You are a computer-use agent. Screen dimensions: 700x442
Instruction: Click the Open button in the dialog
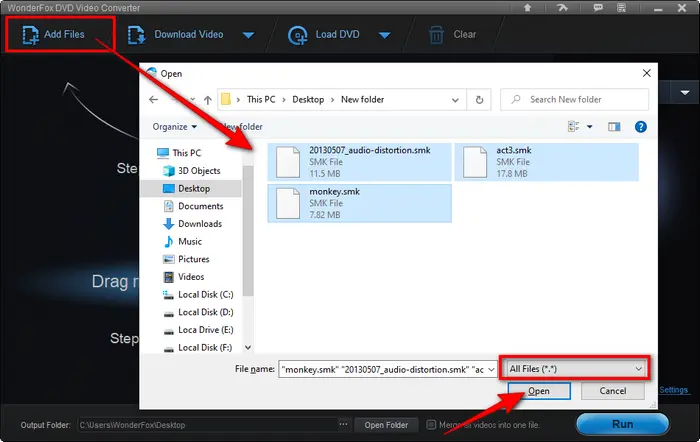point(539,391)
